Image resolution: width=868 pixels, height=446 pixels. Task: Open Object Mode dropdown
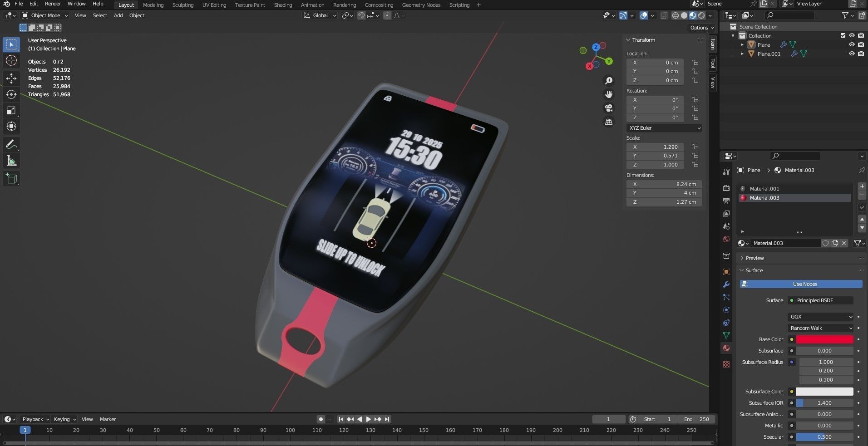point(44,15)
